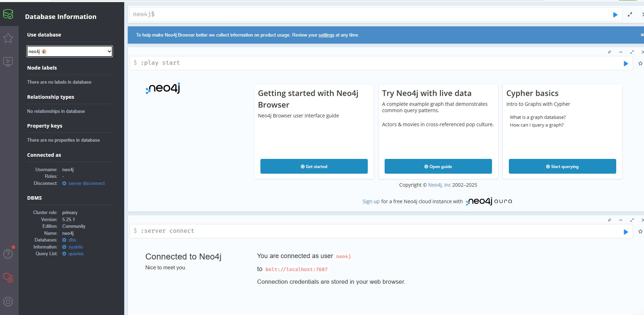Open the Help question mark sidebar icon
This screenshot has width=644, height=315.
point(8,254)
